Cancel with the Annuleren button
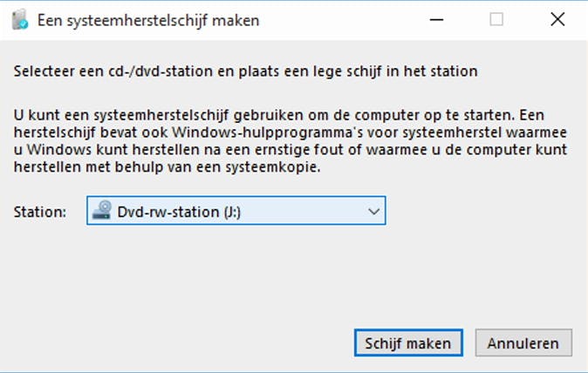The height and width of the screenshot is (373, 588). coord(523,342)
